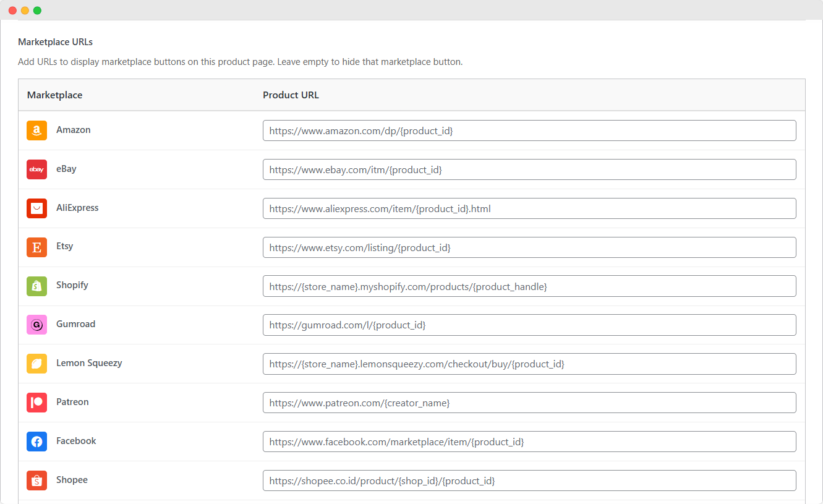Screen dimensions: 823x504
Task: Click the "Amazon" row label
Action: click(74, 130)
